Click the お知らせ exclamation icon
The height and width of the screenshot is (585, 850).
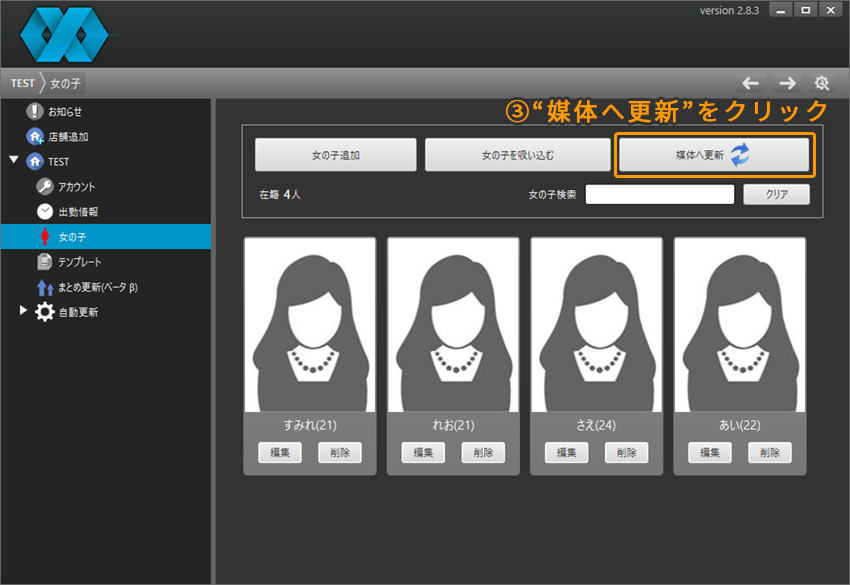pos(35,111)
